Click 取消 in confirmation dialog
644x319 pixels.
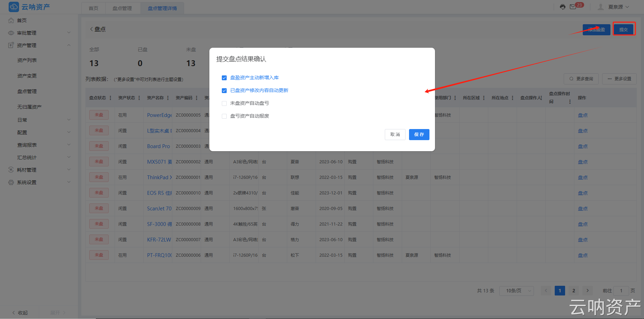[x=395, y=135]
